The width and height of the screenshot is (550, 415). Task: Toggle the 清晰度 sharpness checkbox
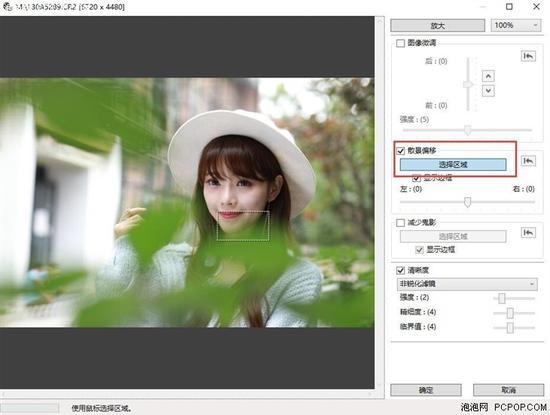(x=400, y=270)
